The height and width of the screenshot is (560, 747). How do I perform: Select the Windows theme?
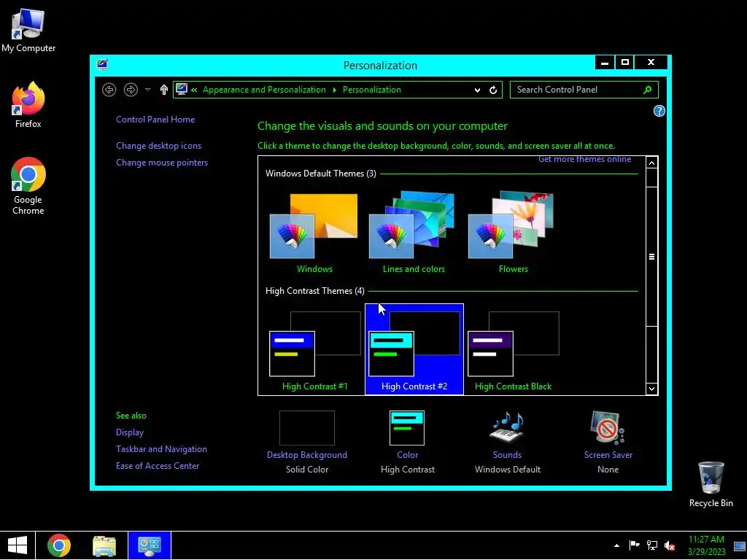click(x=314, y=233)
